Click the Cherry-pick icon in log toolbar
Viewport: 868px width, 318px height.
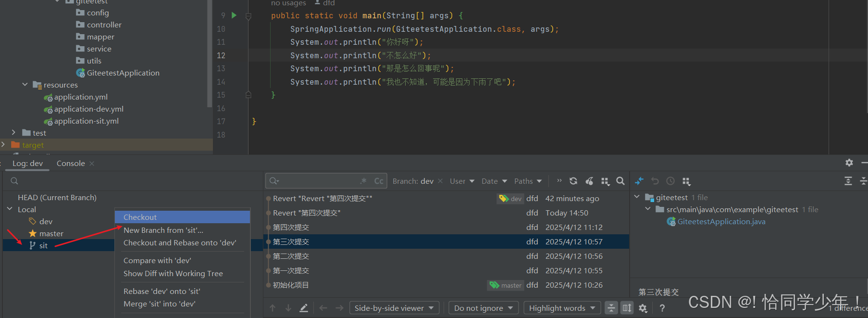[589, 181]
